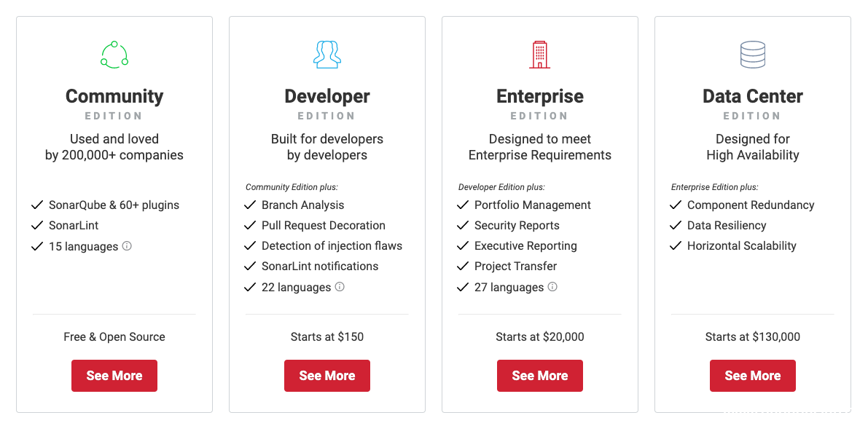Click the Free & Open Source price label

(x=114, y=336)
